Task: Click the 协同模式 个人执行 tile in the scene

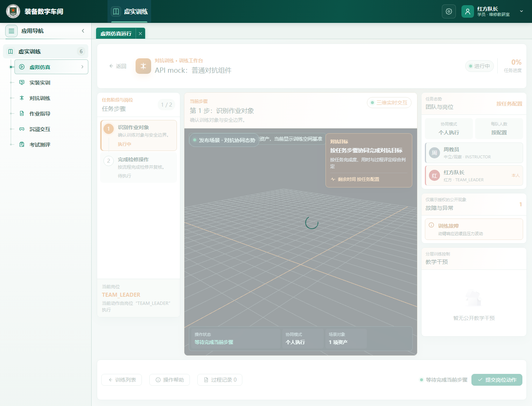Action: pyautogui.click(x=302, y=338)
